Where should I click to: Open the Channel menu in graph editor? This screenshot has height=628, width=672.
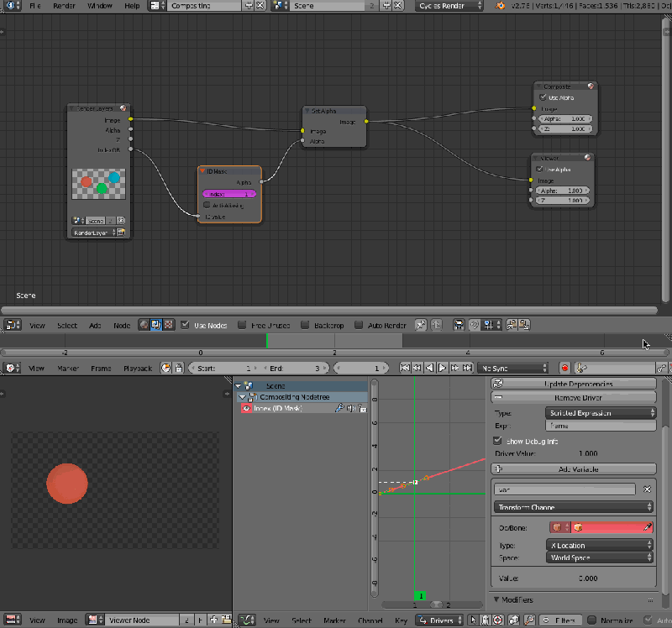click(x=370, y=620)
